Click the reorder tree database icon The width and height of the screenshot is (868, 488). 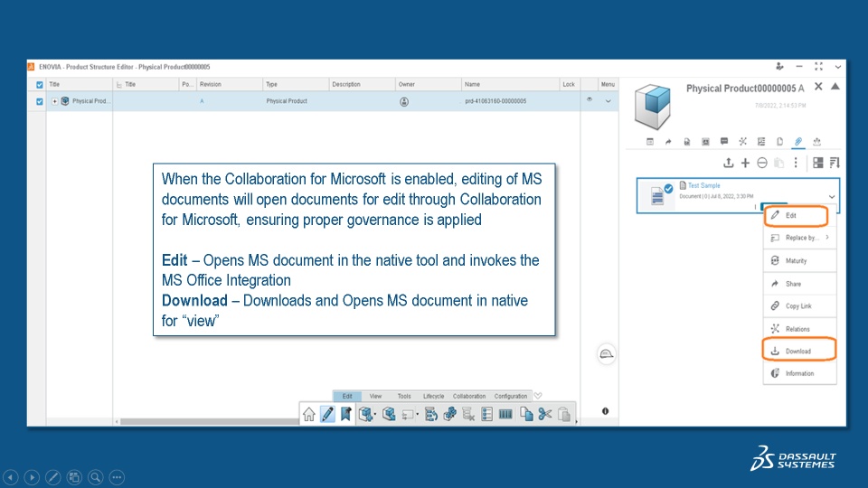[x=430, y=414]
